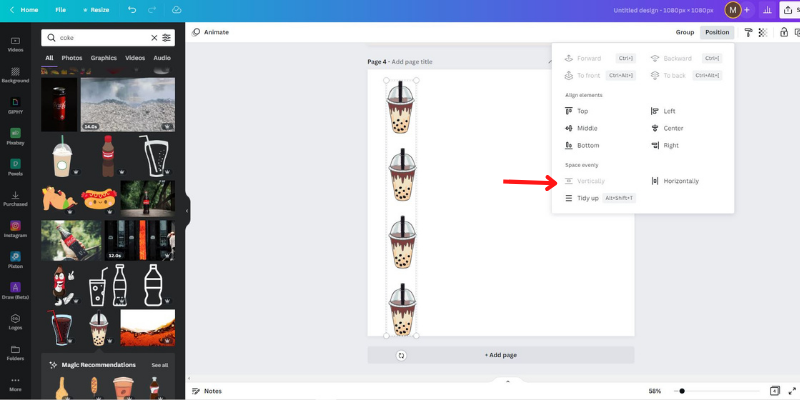Image resolution: width=800 pixels, height=400 pixels.
Task: Space evenly Horizontally
Action: click(674, 181)
